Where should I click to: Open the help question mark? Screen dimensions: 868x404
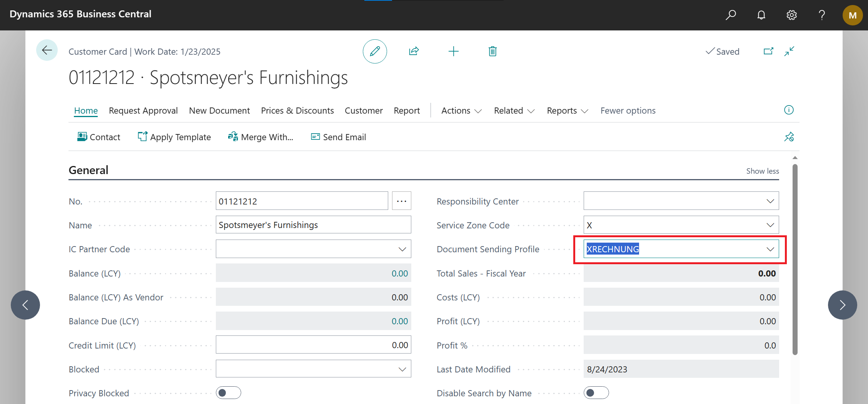click(822, 15)
